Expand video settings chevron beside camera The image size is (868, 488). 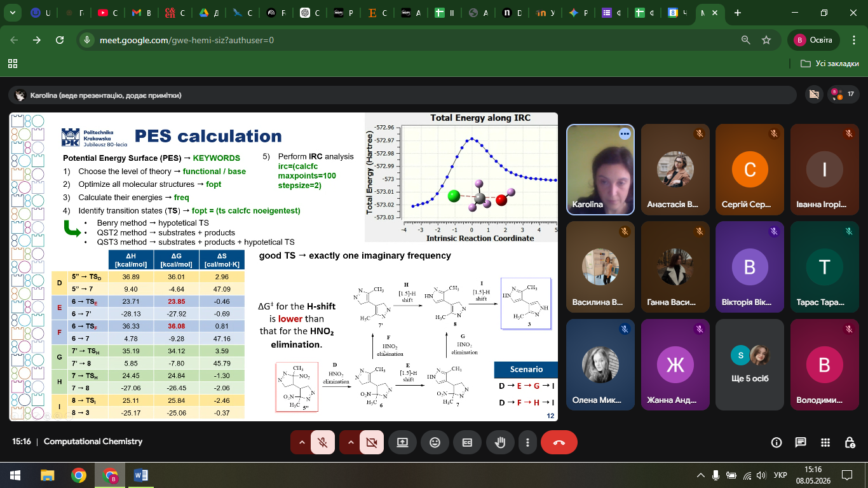[349, 442]
